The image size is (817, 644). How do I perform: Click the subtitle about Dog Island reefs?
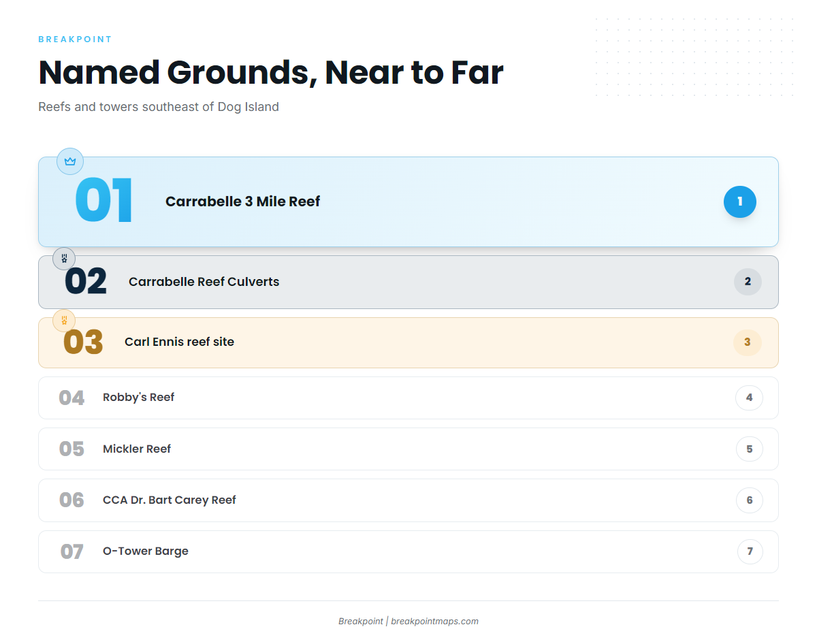[159, 107]
